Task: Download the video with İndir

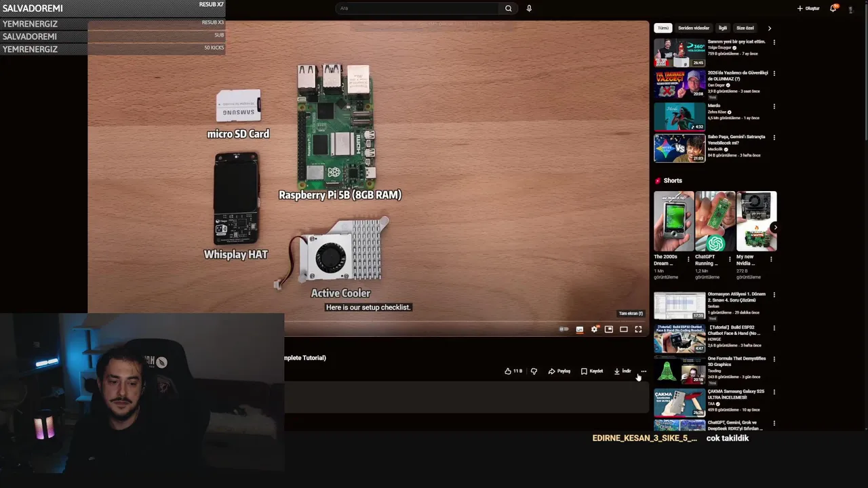Action: click(623, 371)
